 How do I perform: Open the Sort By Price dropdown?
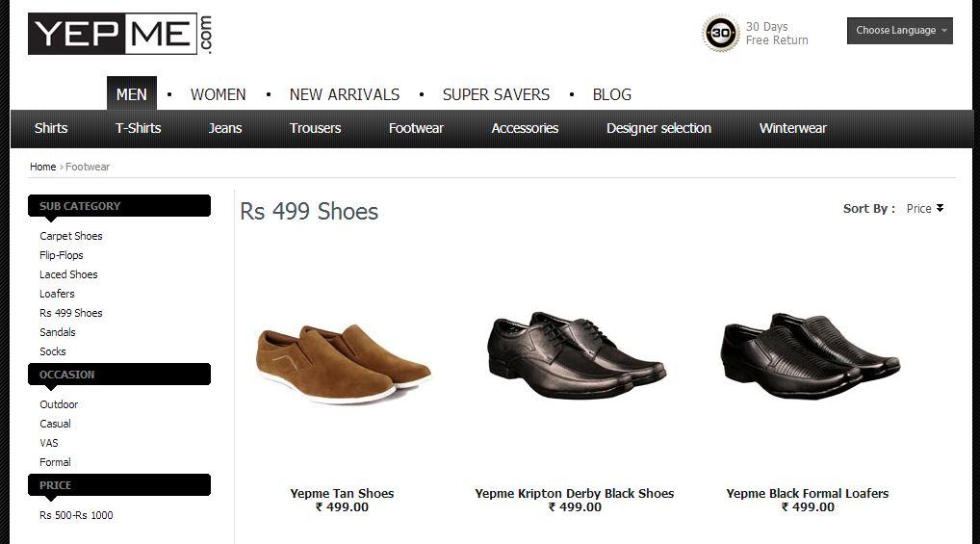[925, 209]
